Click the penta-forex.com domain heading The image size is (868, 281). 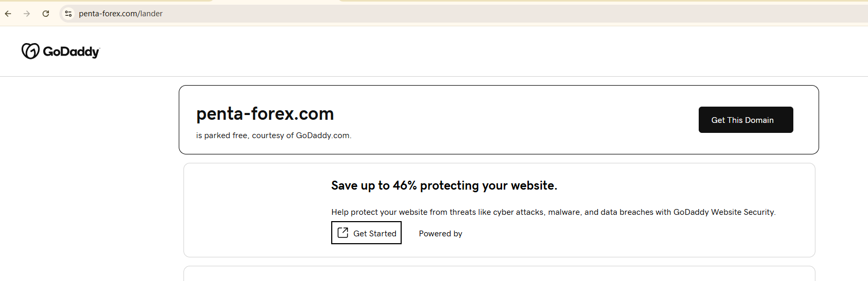(265, 114)
